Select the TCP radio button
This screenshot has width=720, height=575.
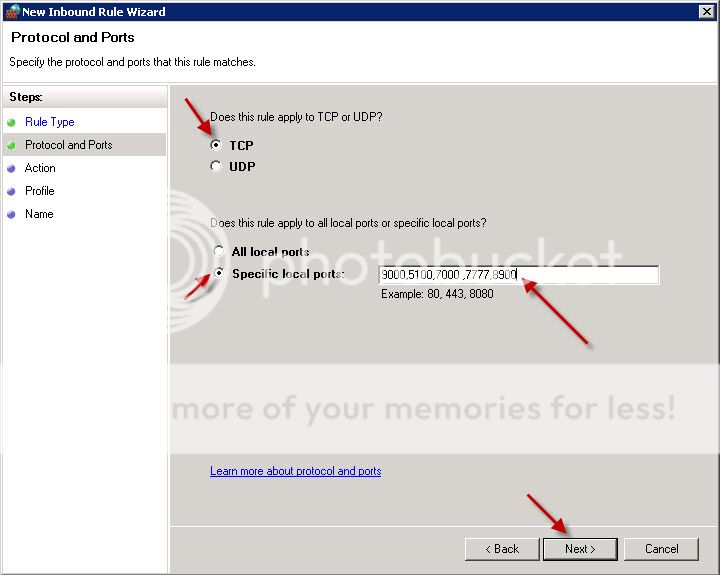click(x=216, y=145)
